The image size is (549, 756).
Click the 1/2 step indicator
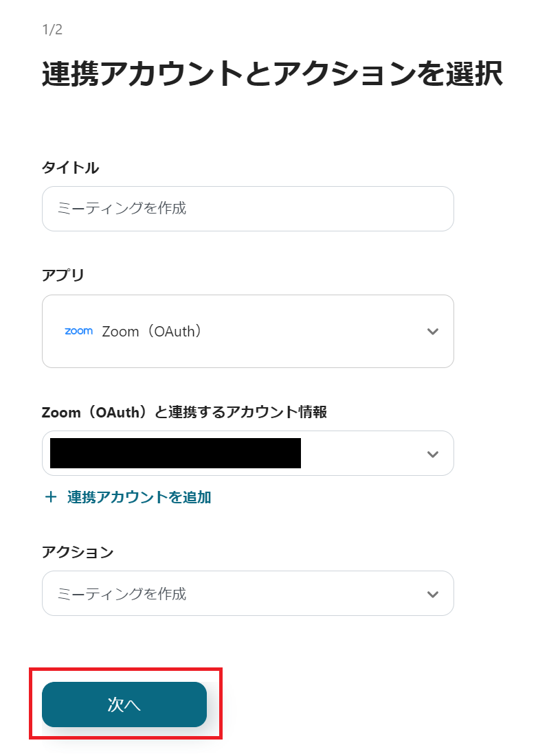click(x=47, y=30)
